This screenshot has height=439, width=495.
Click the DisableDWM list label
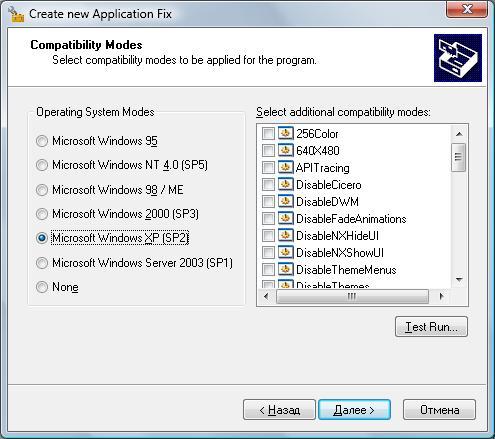click(327, 202)
